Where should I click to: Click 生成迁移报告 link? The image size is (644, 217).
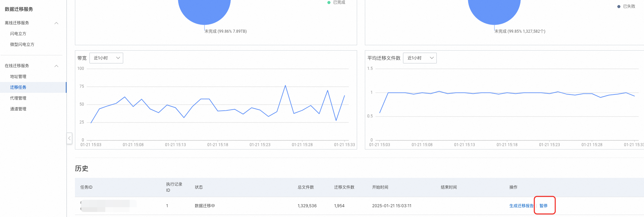pyautogui.click(x=521, y=206)
